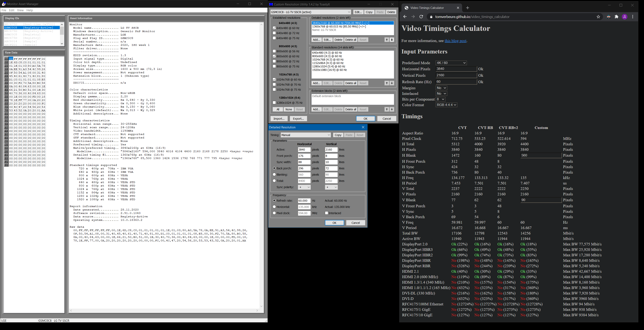Follow the 'this blog post' link
Image resolution: width=644 pixels, height=330 pixels.
tap(455, 41)
